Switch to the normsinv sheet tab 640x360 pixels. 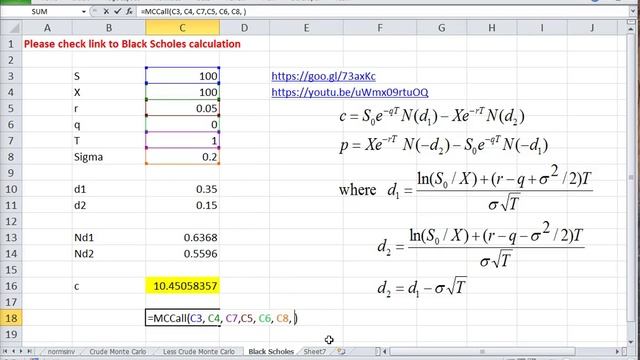click(x=61, y=351)
